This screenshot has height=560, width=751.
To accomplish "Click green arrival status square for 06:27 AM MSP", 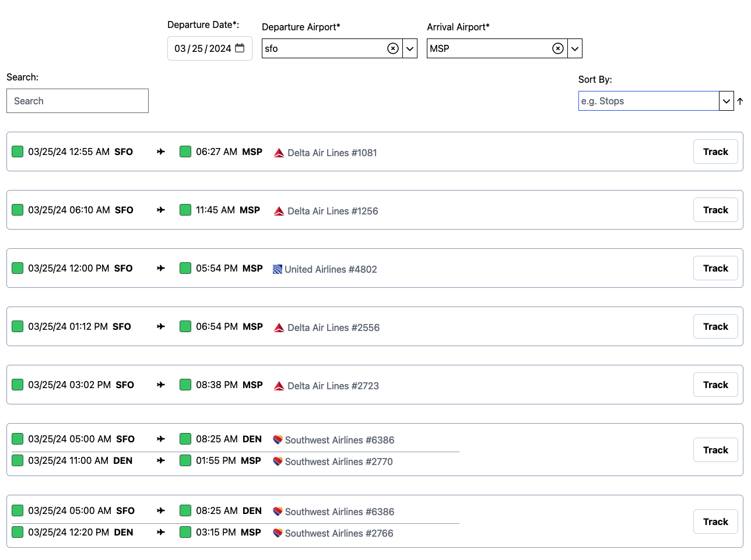I will tap(185, 152).
